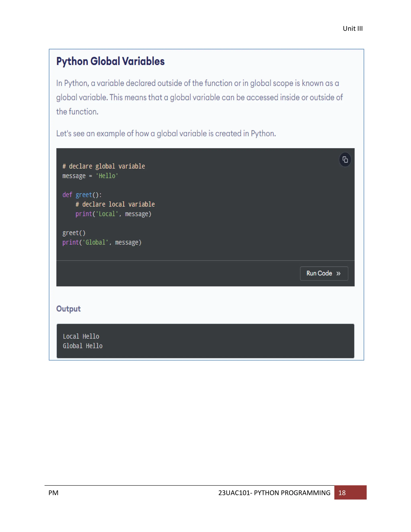Click the paragraph starting 'In Python, a variable'

(199, 97)
